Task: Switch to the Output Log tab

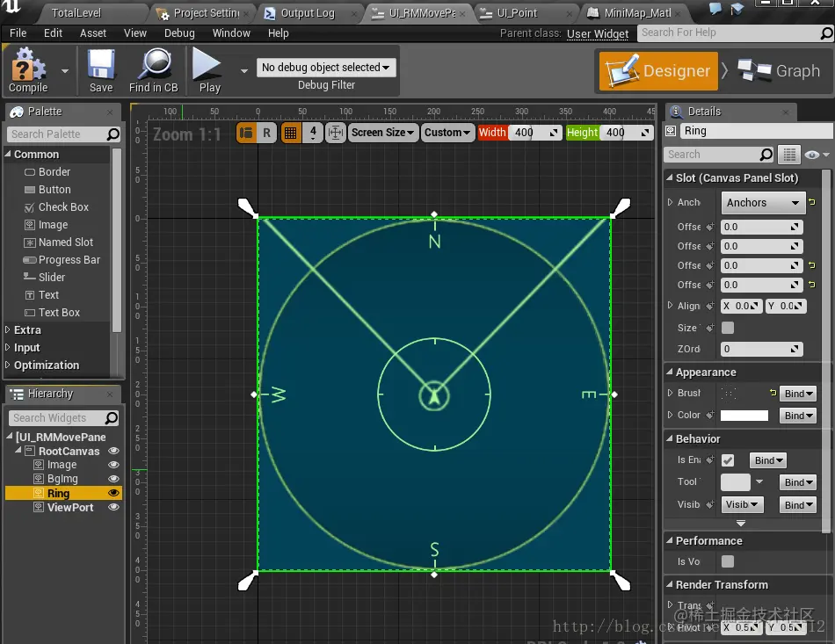Action: pyautogui.click(x=308, y=13)
